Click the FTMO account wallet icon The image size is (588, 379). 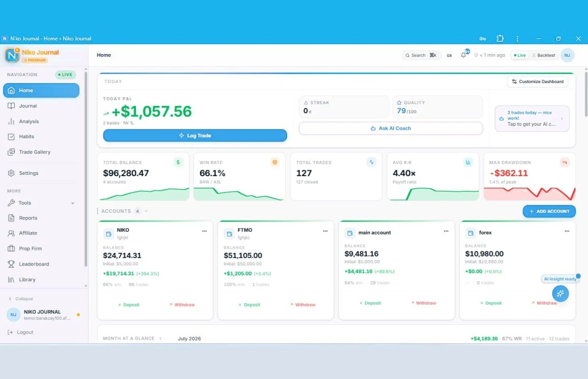pyautogui.click(x=229, y=234)
